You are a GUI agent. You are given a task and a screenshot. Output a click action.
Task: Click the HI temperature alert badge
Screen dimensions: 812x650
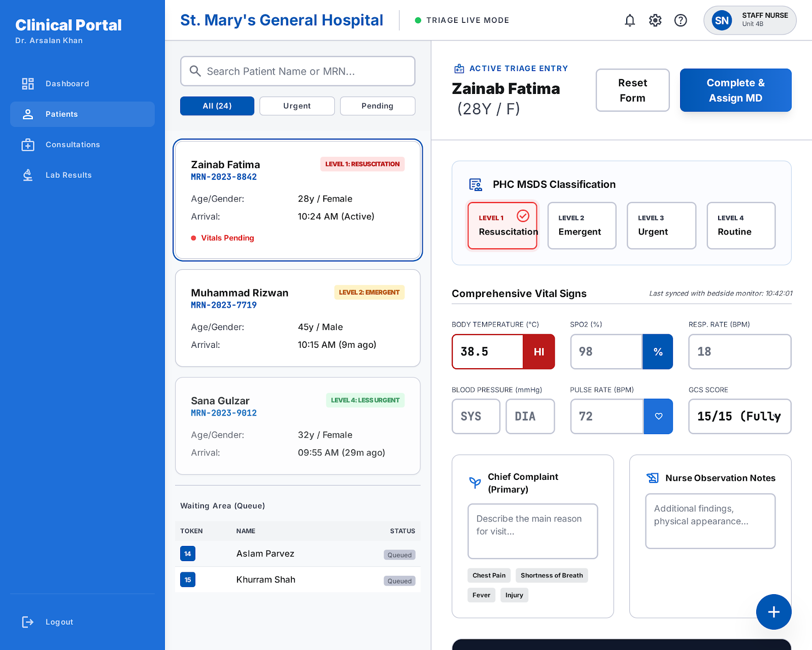(539, 351)
